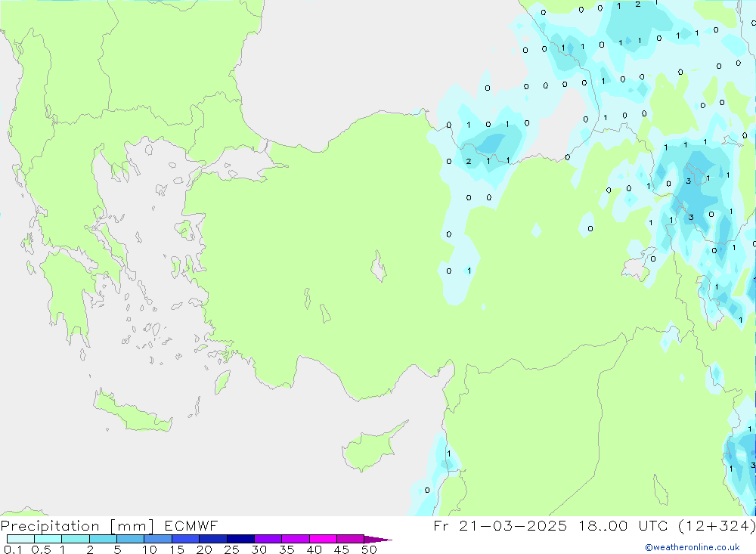This screenshot has height=554, width=756.
Task: Click the legend label '50'
Action: click(x=369, y=549)
